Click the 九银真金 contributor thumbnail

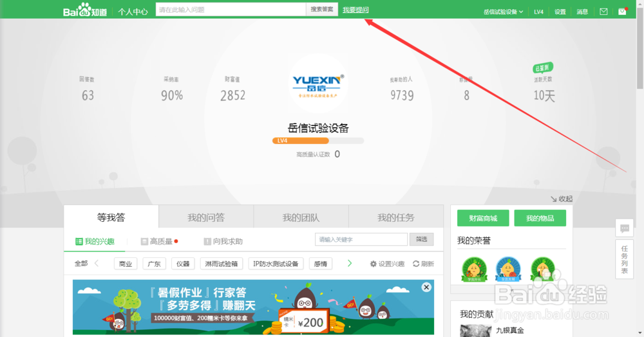(476, 331)
